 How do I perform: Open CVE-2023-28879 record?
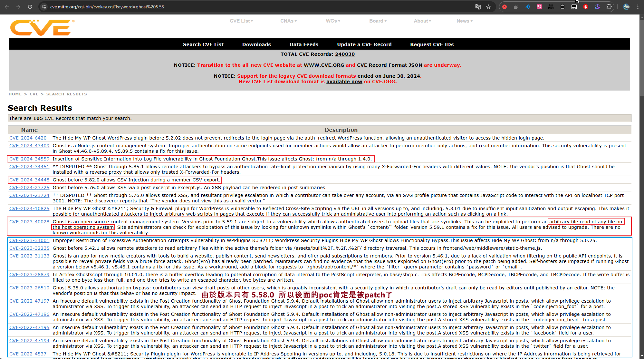[29, 275]
